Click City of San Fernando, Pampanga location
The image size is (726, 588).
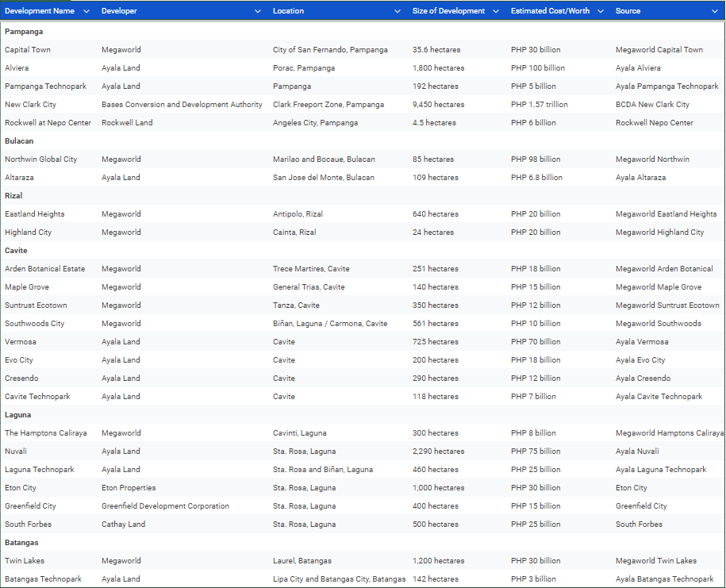(x=330, y=49)
